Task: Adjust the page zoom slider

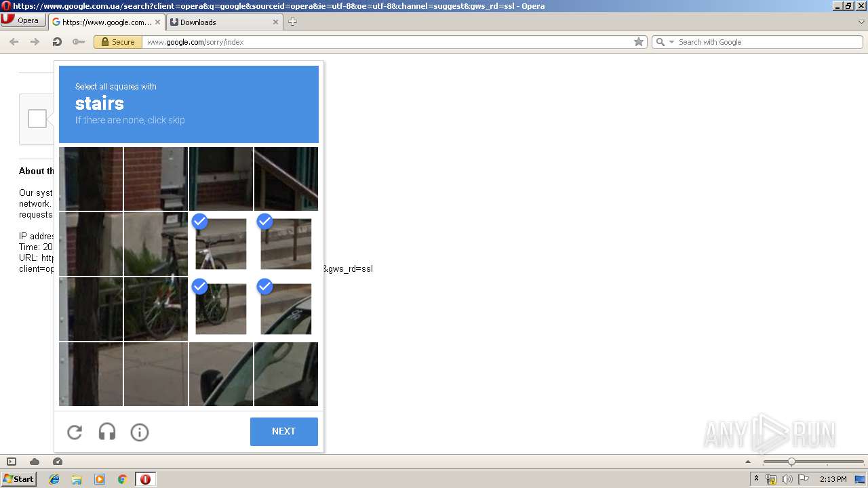Action: tap(791, 462)
